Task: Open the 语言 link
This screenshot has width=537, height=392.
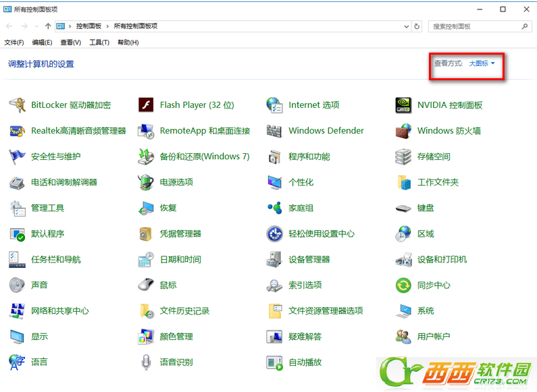Action: 39,362
